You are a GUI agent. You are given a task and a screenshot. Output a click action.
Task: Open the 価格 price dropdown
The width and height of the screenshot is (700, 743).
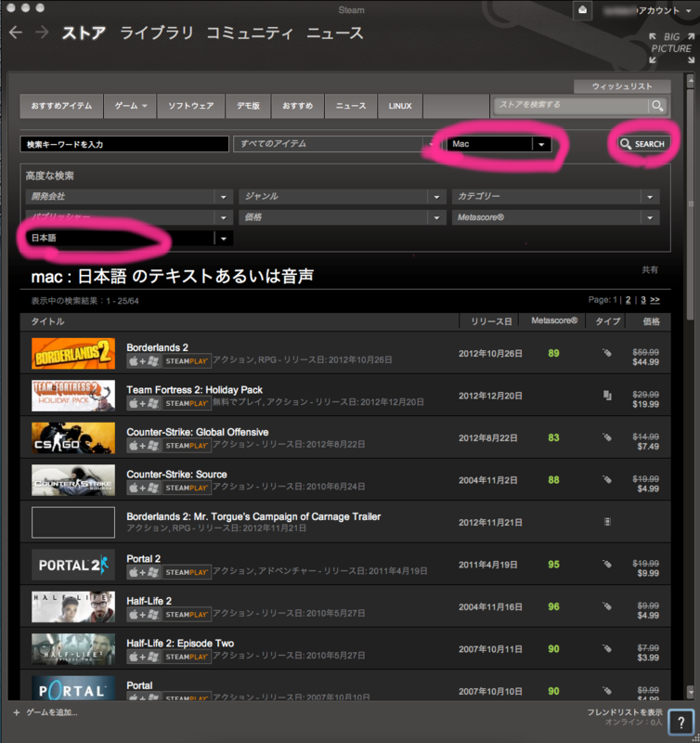(342, 217)
